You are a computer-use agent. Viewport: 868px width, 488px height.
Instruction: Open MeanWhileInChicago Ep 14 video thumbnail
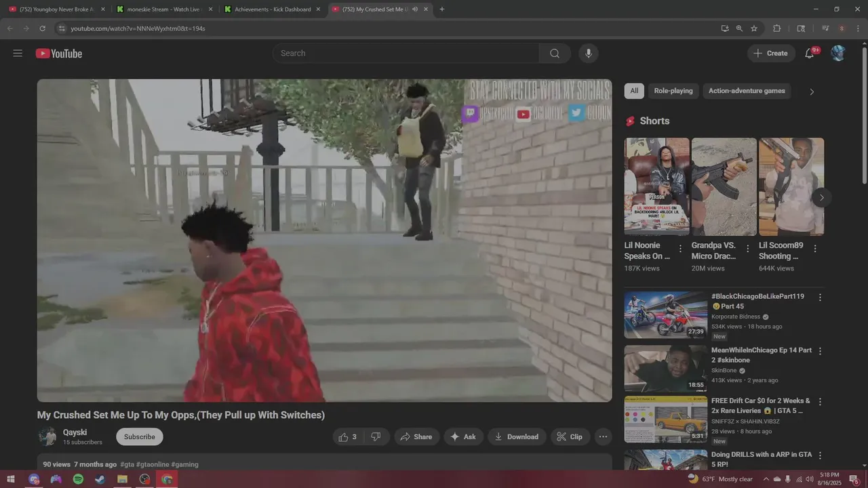tap(666, 369)
